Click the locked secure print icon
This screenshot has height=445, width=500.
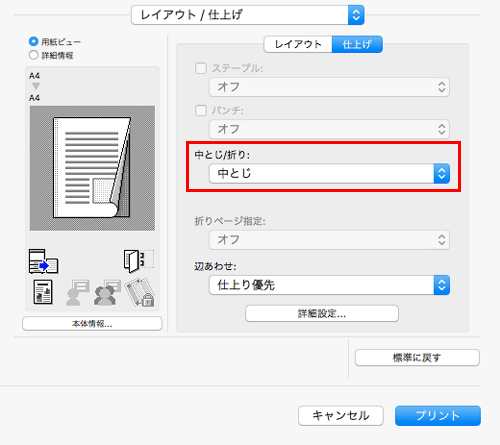click(140, 292)
